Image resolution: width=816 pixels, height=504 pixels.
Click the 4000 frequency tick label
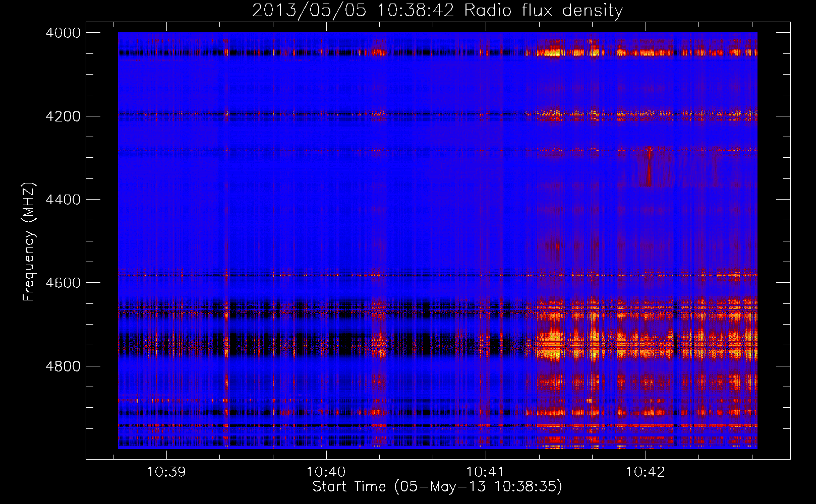point(63,33)
